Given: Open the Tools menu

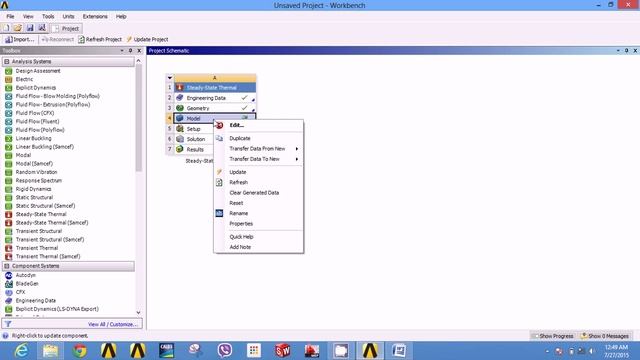Looking at the screenshot, I should (48, 17).
